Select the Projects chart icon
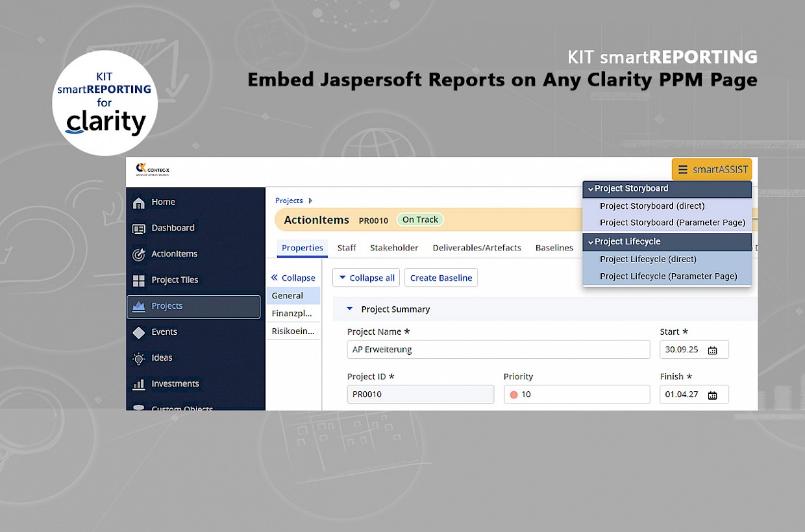The width and height of the screenshot is (805, 532). point(138,306)
